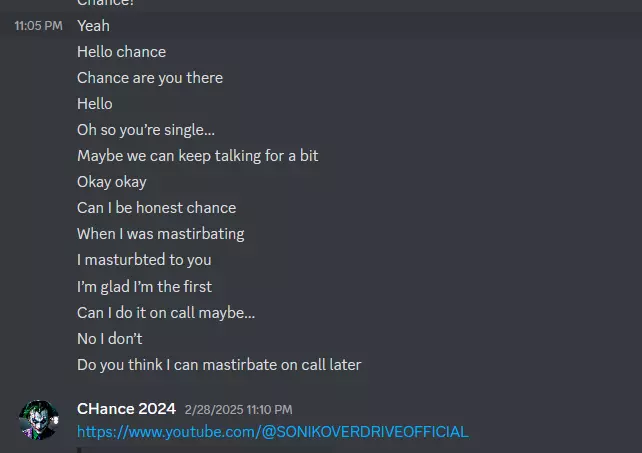Viewport: 642px width, 453px height.
Task: Select the "Chance are you there" message
Action: point(150,78)
